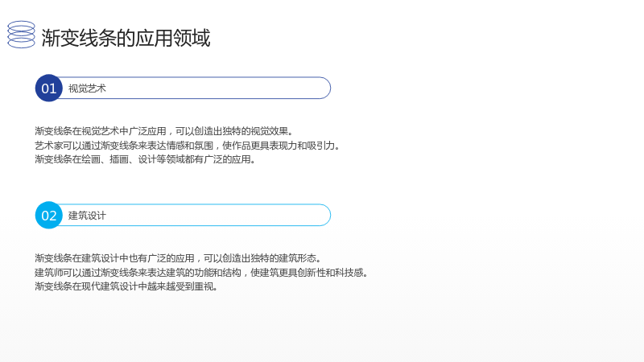This screenshot has height=362, width=644.
Task: Select the line mentioning 绘画、插画、设计
Action: pyautogui.click(x=146, y=159)
